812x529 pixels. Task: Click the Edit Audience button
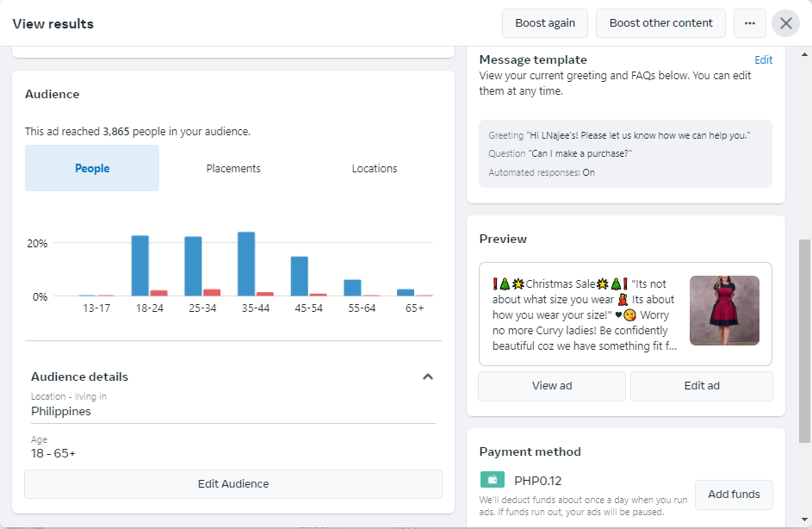click(x=233, y=484)
